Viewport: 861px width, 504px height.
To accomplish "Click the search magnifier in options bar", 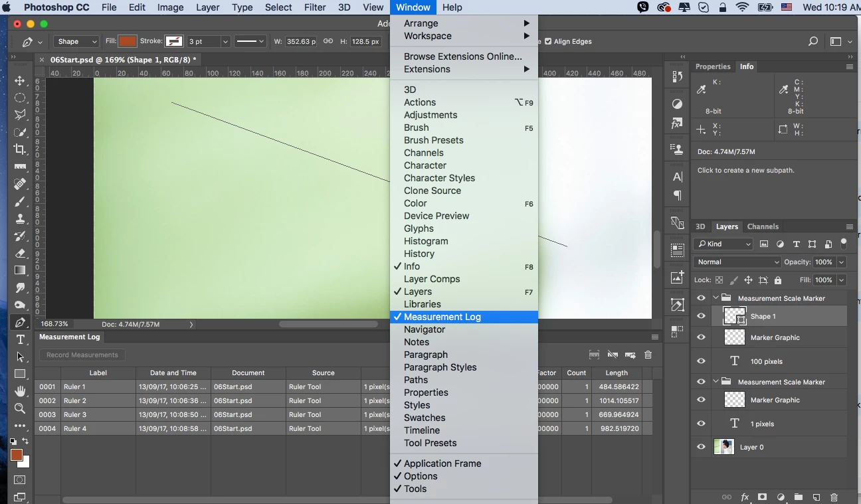I will tap(813, 41).
